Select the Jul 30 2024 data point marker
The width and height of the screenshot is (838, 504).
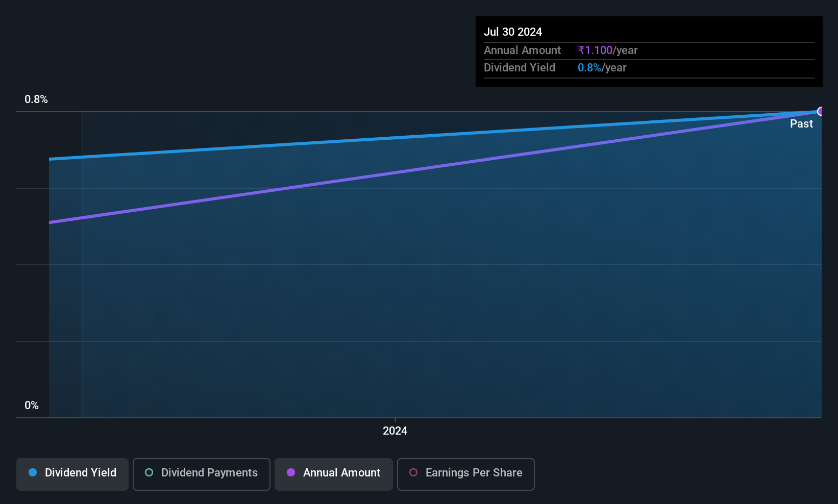[x=821, y=111]
